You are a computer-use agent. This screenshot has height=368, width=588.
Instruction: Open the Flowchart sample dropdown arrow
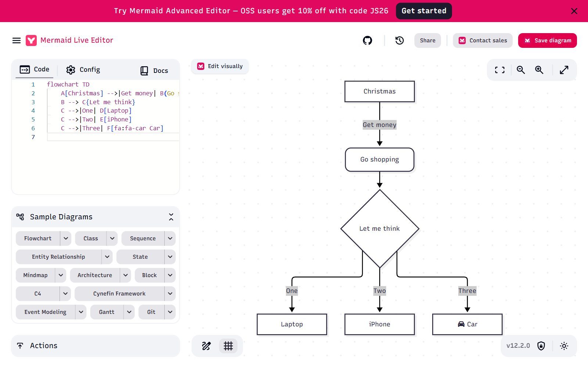65,238
